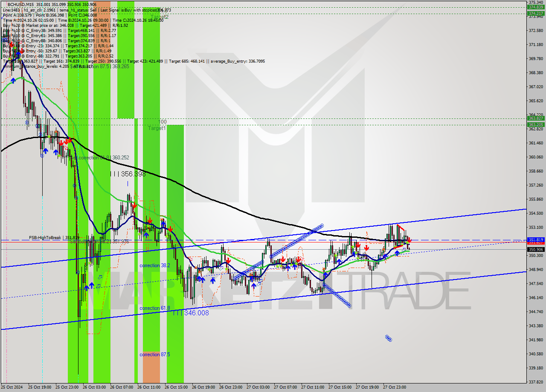Click the 372.540 price axis label

click(536, 30)
